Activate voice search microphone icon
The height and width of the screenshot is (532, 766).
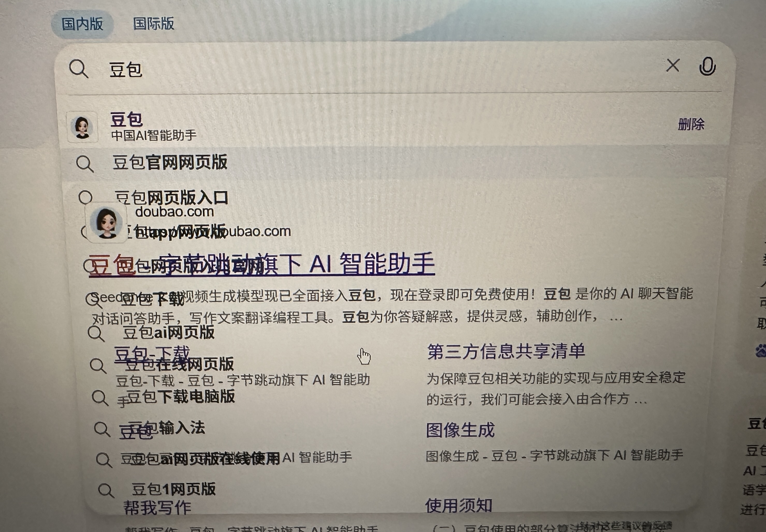(x=707, y=66)
